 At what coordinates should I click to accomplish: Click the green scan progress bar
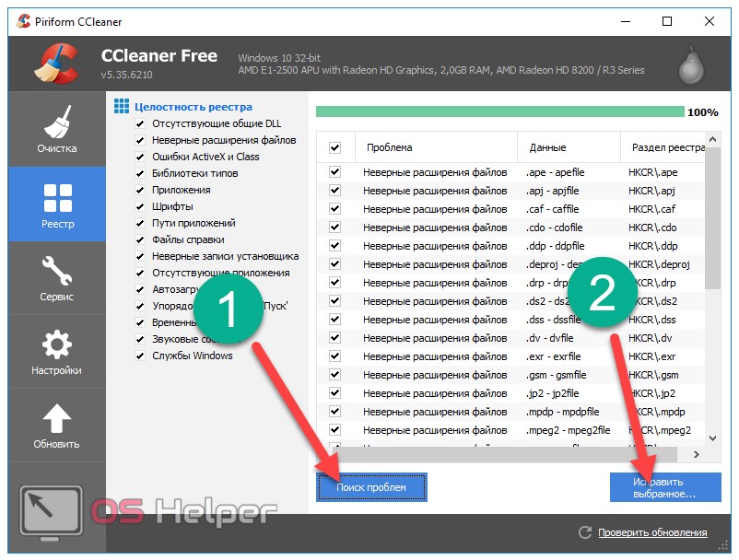click(x=499, y=111)
